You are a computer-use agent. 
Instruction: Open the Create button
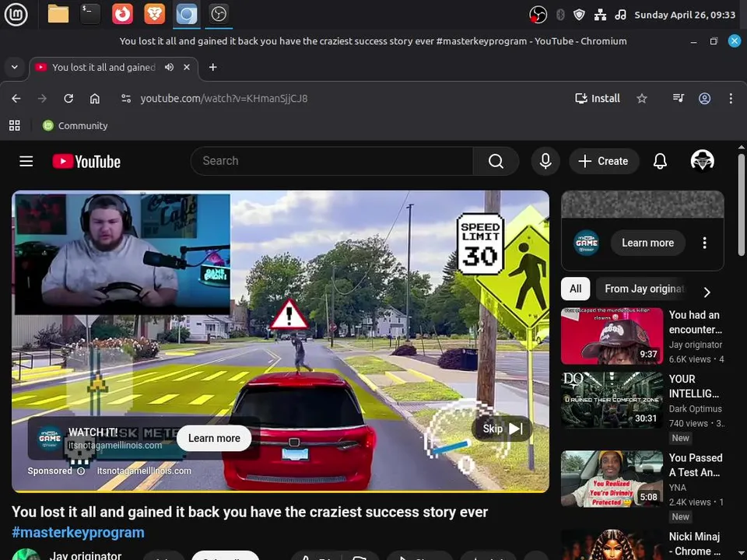tap(604, 161)
